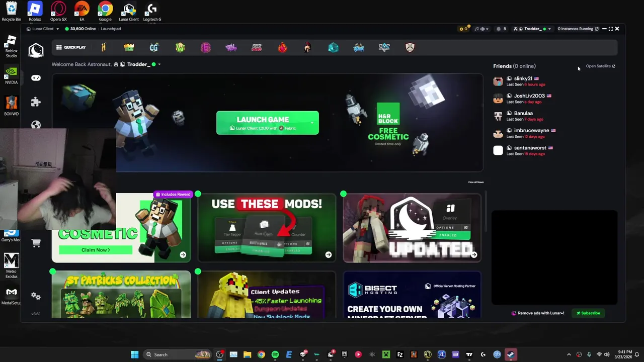Open the Use These Mods news card
This screenshot has height=362, width=644.
pyautogui.click(x=267, y=228)
